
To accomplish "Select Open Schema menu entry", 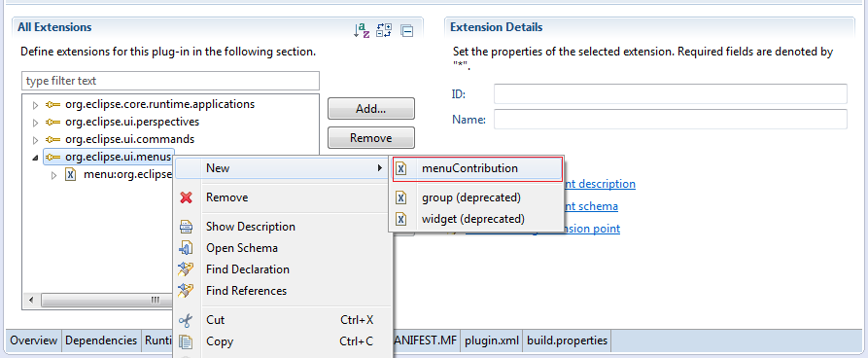I will pos(283,248).
